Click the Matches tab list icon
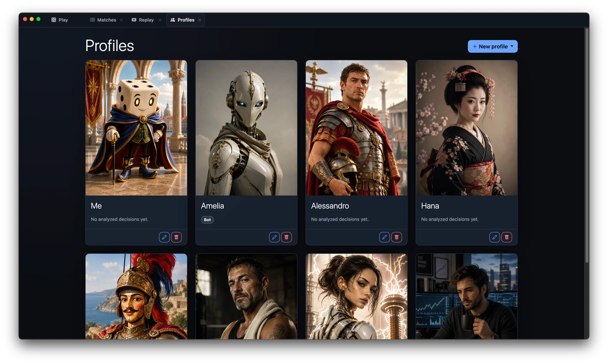The image size is (608, 364). (x=92, y=20)
